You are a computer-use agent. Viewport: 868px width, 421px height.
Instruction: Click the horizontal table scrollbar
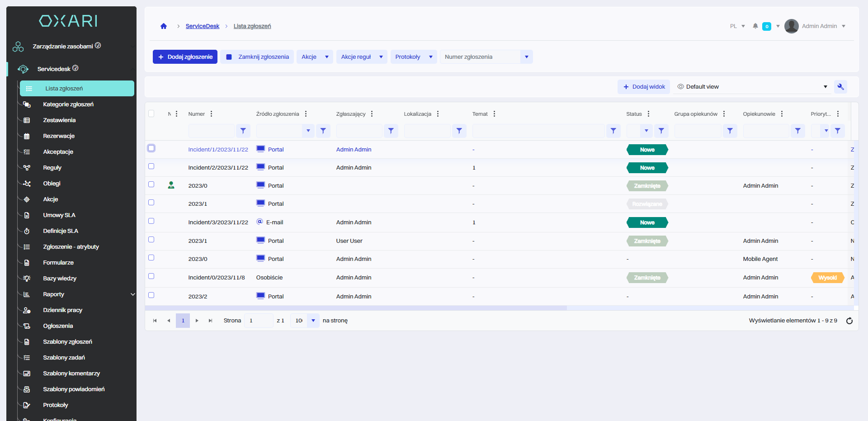pos(356,308)
